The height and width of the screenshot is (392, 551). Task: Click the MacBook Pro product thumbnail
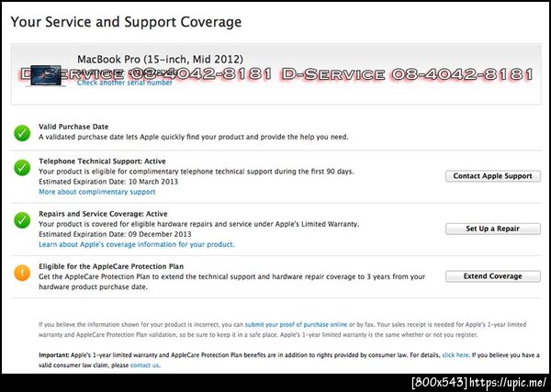click(46, 75)
